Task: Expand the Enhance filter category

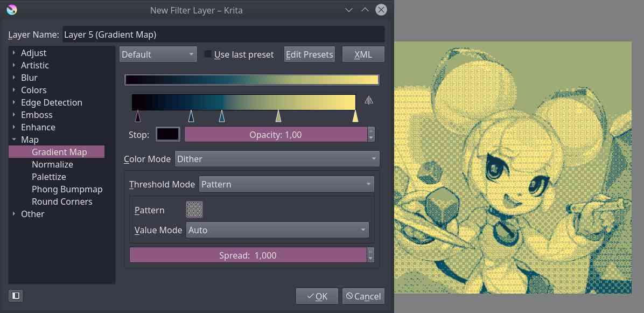Action: tap(14, 127)
